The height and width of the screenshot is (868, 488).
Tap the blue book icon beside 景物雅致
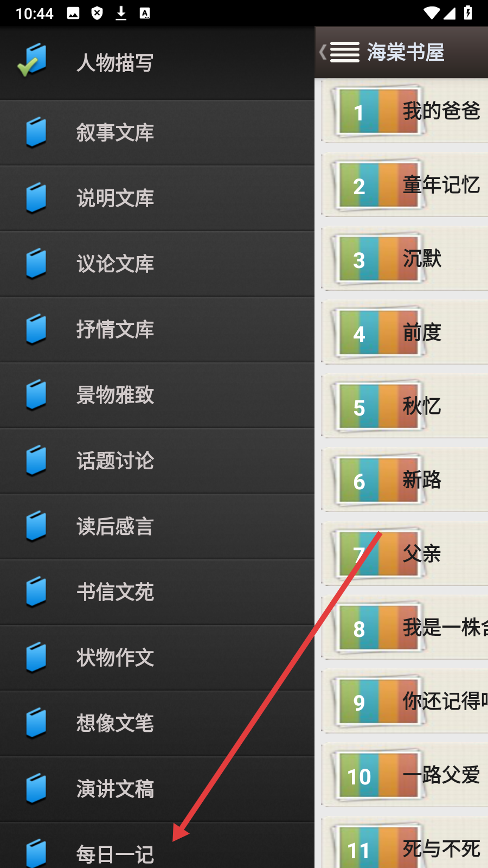pos(36,394)
